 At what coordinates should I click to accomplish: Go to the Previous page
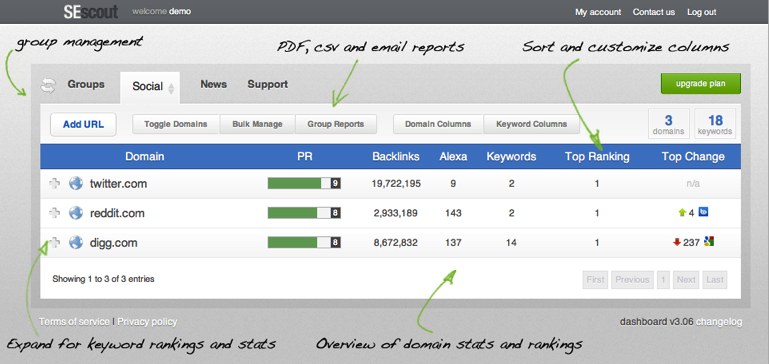coord(632,280)
